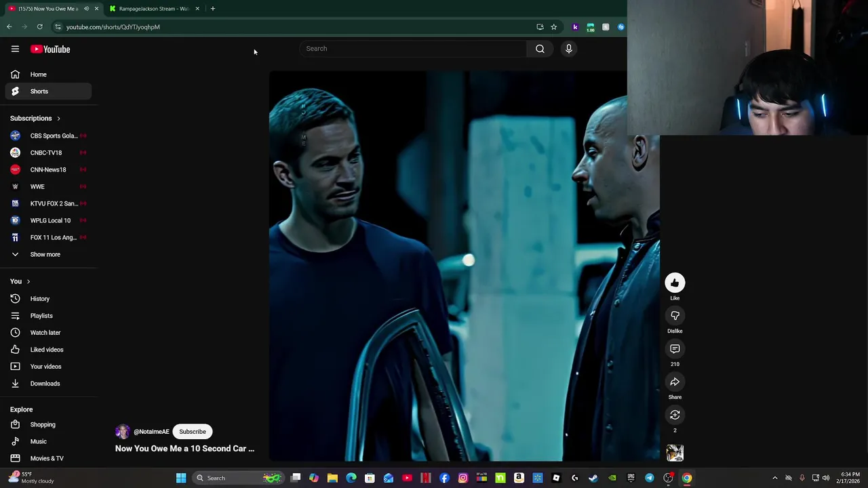The image size is (868, 488).
Task: Open Watch later
Action: 47,333
